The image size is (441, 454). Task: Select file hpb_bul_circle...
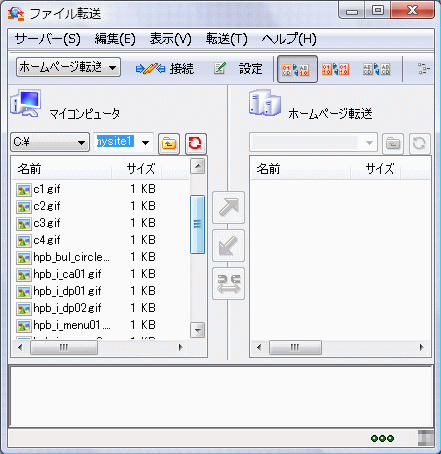click(x=71, y=257)
